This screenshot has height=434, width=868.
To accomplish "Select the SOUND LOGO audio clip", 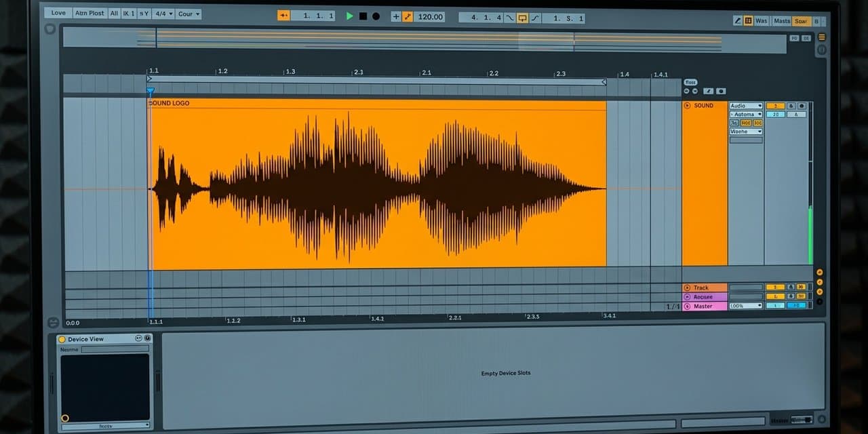I will pyautogui.click(x=377, y=183).
